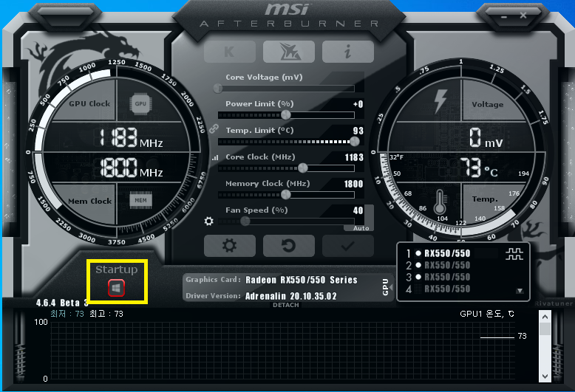The height and width of the screenshot is (392, 575).
Task: Click the Temp. Limit slider handle
Action: [x=355, y=142]
